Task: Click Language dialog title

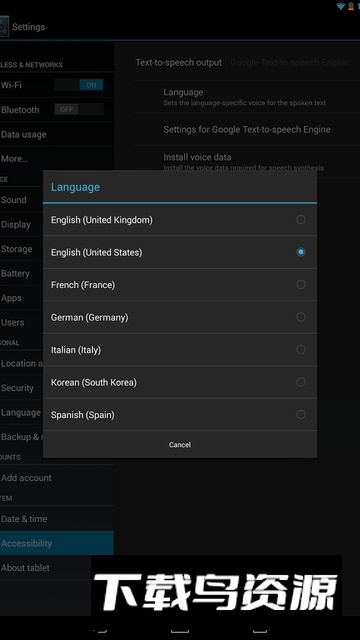Action: [76, 187]
